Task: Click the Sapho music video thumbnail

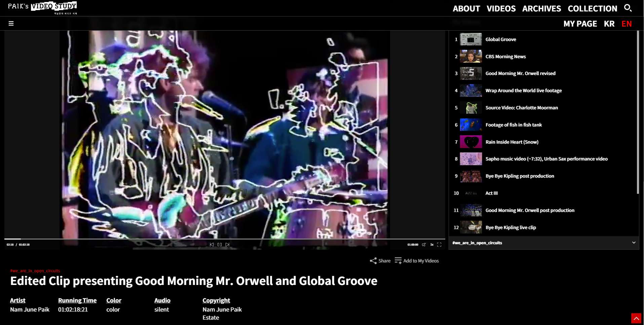Action: coord(471,159)
